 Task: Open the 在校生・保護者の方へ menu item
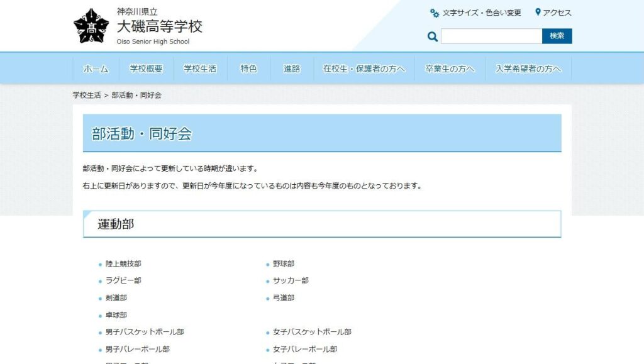[364, 69]
